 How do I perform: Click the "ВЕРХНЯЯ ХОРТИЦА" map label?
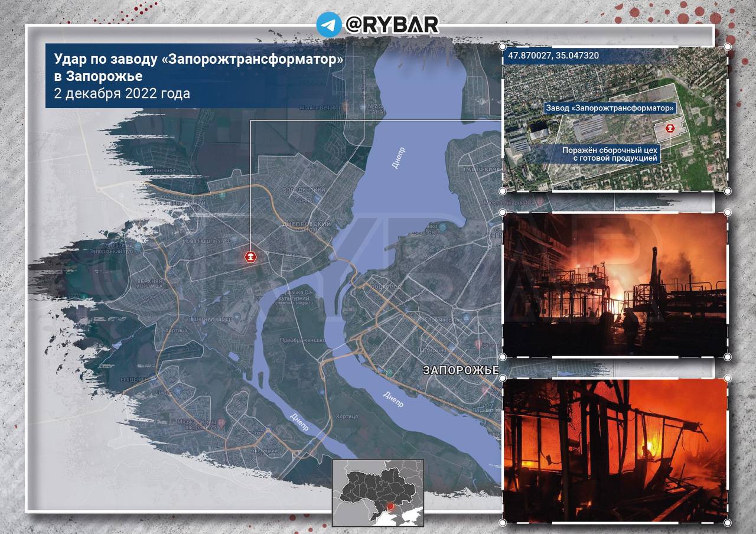pyautogui.click(x=149, y=282)
